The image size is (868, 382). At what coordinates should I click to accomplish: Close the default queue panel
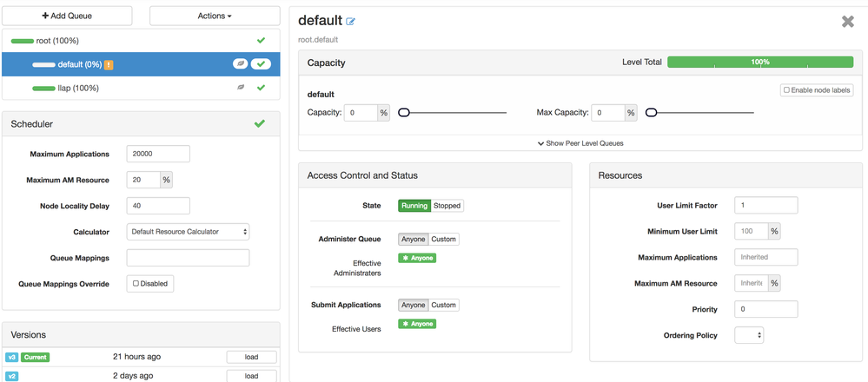(848, 22)
